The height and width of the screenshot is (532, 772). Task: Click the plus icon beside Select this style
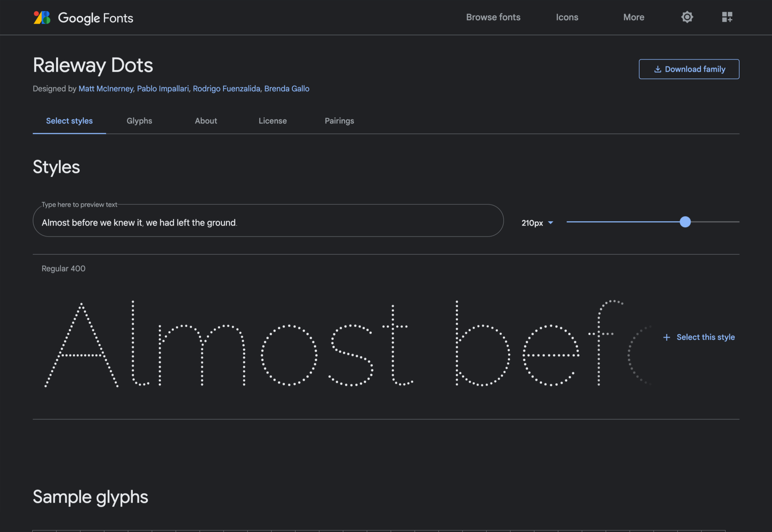tap(666, 337)
